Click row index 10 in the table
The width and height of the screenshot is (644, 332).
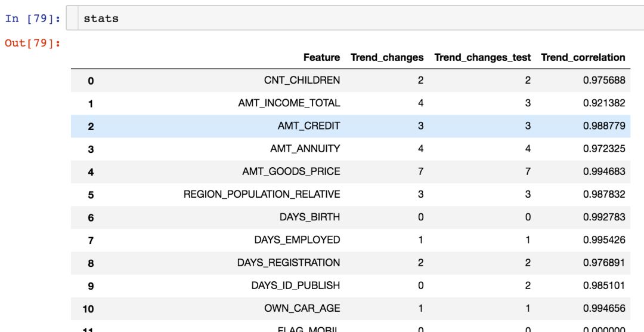pyautogui.click(x=88, y=309)
